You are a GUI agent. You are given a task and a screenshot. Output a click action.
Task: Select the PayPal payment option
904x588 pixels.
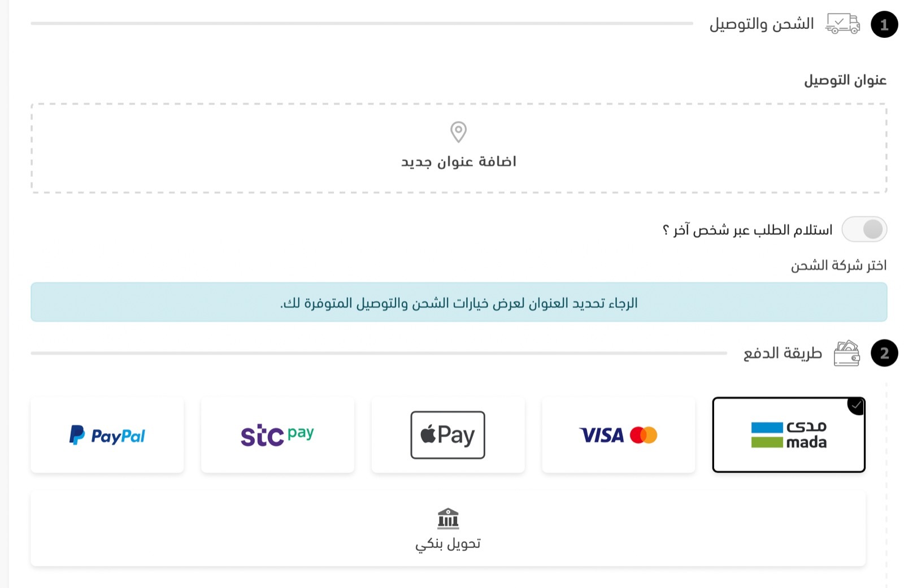(x=107, y=435)
